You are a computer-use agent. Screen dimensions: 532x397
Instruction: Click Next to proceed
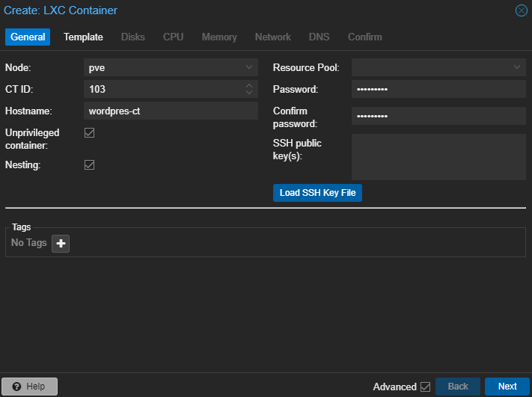507,387
